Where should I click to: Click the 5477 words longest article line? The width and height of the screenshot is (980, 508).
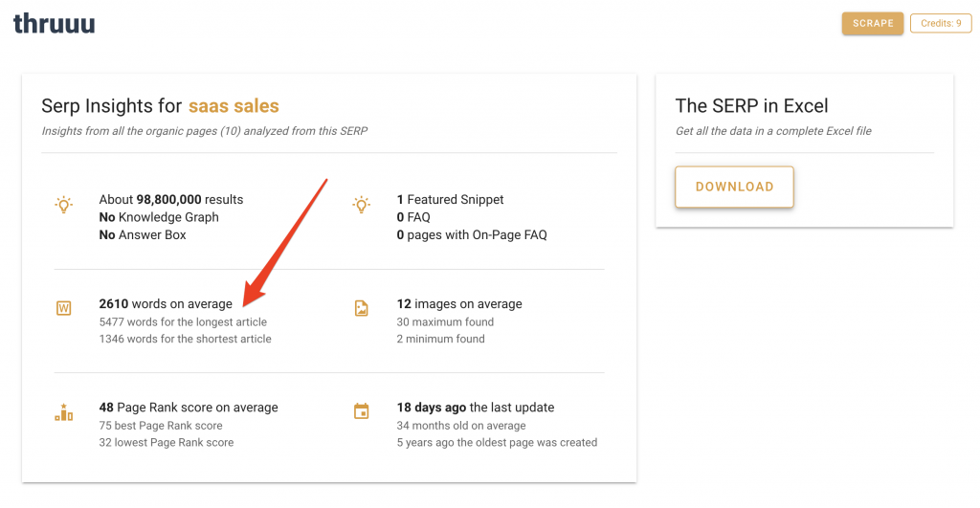point(183,321)
